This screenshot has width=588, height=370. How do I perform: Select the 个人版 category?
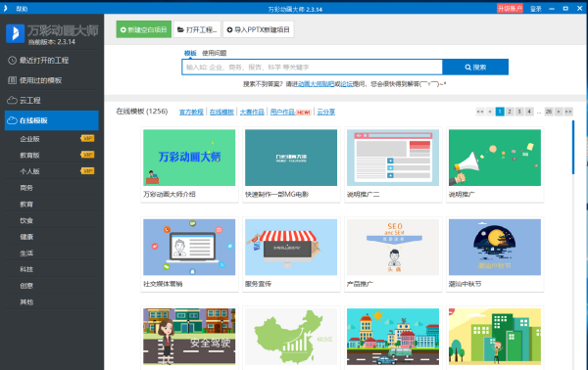[30, 171]
